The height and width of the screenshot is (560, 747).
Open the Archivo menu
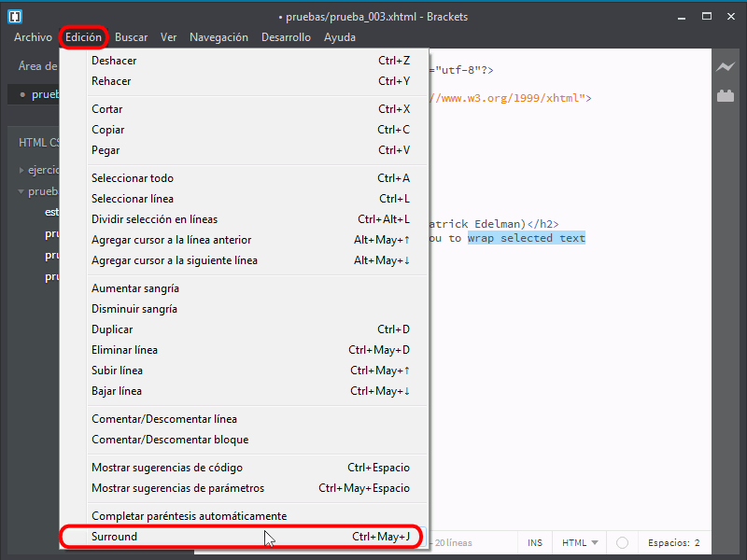click(33, 37)
